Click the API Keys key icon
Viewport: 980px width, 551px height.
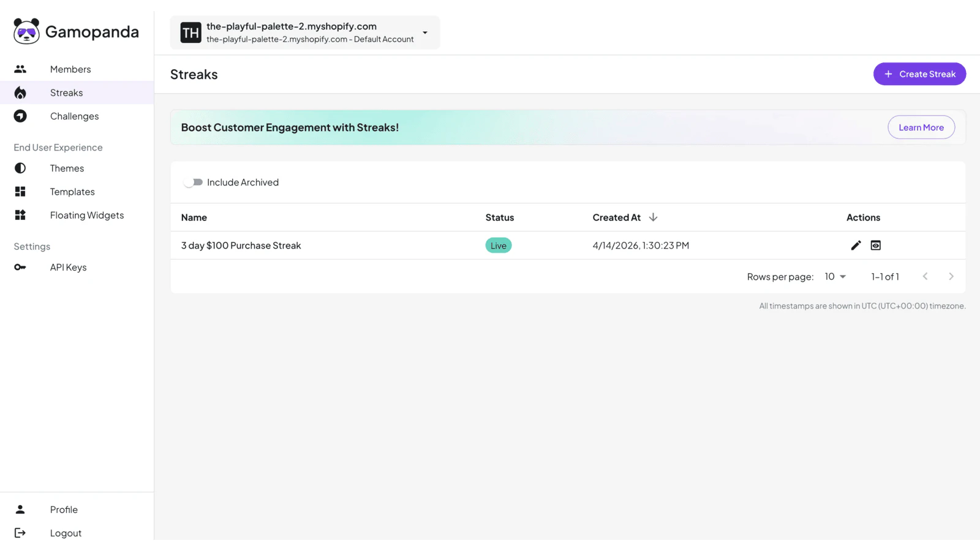(20, 267)
